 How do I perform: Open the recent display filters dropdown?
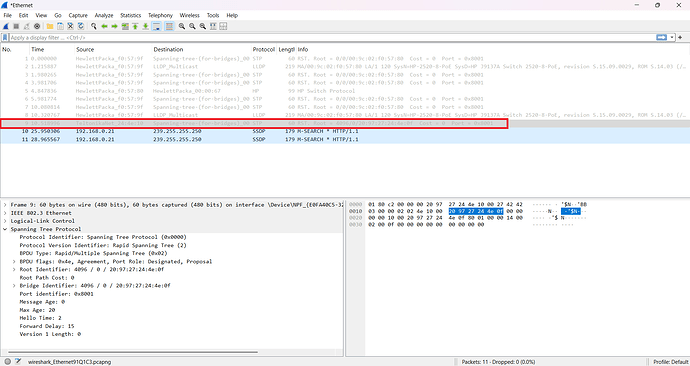click(x=672, y=38)
